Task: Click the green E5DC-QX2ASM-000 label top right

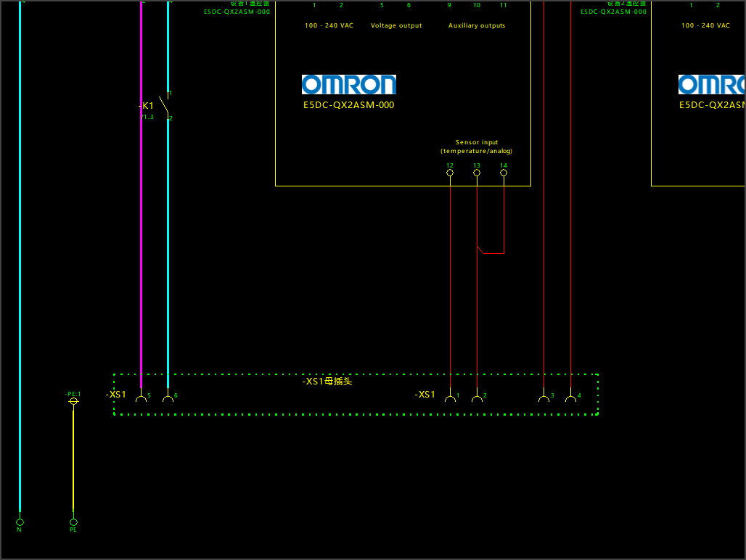Action: 613,12
